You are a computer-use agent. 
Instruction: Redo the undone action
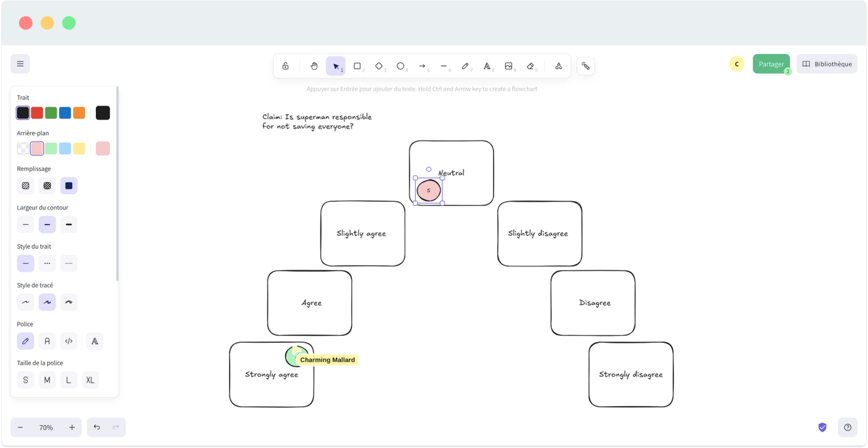(x=116, y=427)
